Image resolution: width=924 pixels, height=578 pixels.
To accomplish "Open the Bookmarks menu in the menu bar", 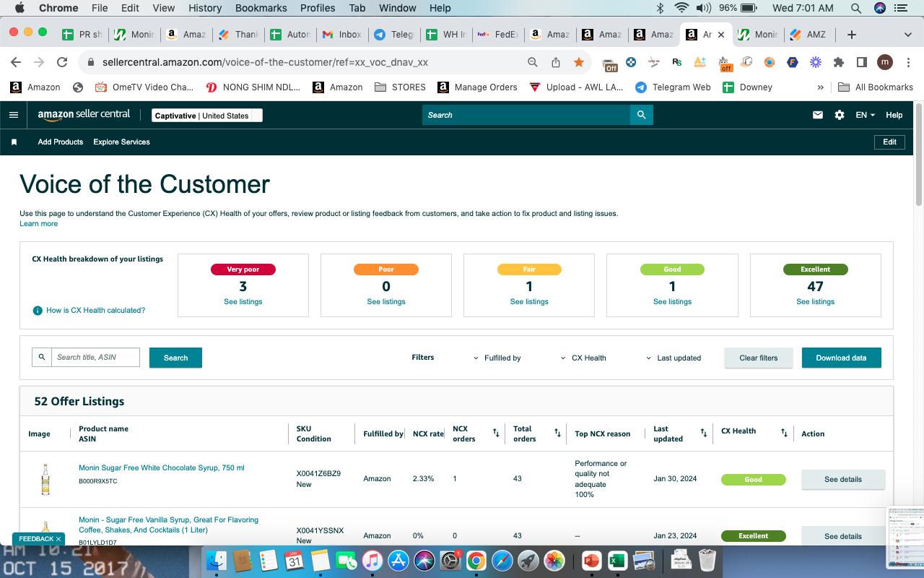I will 261,8.
